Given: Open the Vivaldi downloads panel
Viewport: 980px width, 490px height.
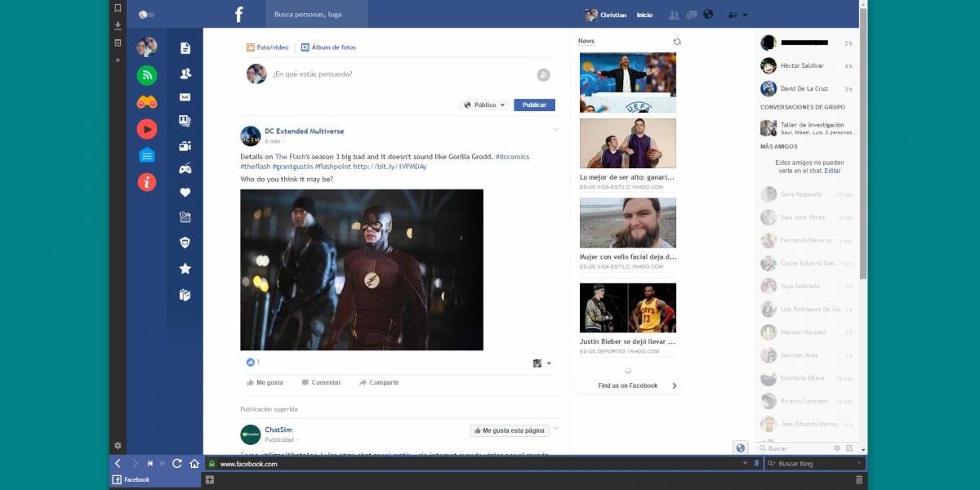Looking at the screenshot, I should point(118,25).
